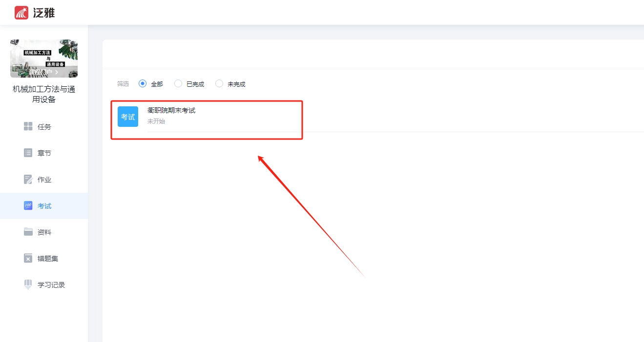Select the 全部 filter radio button
Image resolution: width=644 pixels, height=342 pixels.
point(143,84)
